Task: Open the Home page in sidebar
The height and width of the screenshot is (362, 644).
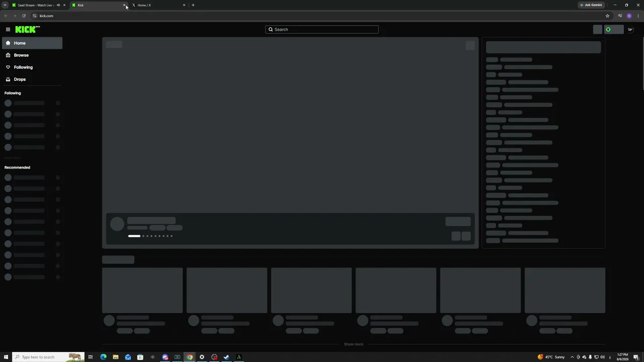Action: click(32, 43)
